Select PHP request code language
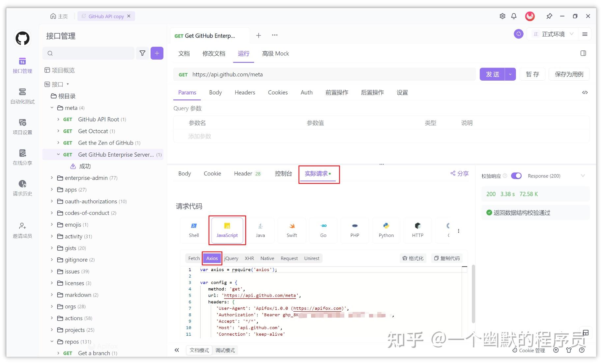The image size is (602, 364). click(355, 230)
